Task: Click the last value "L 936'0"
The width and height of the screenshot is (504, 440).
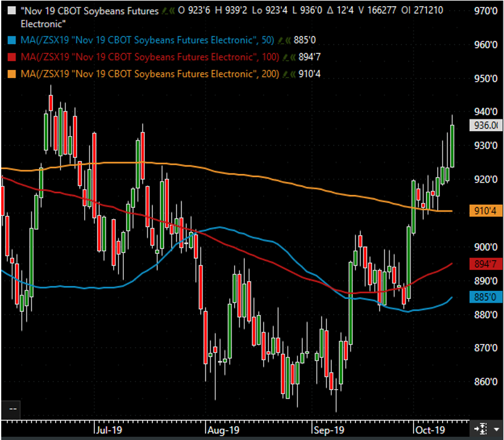Action: [x=307, y=11]
